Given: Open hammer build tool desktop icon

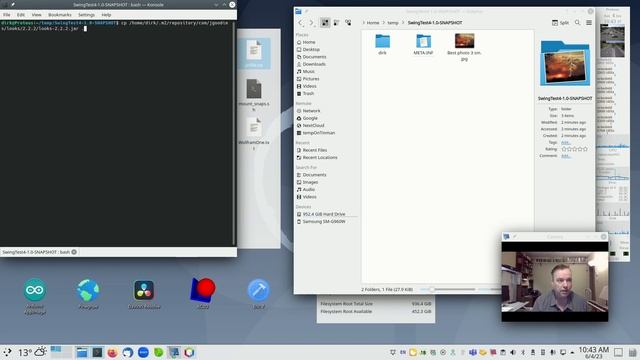Looking at the screenshot, I should pos(258,293).
